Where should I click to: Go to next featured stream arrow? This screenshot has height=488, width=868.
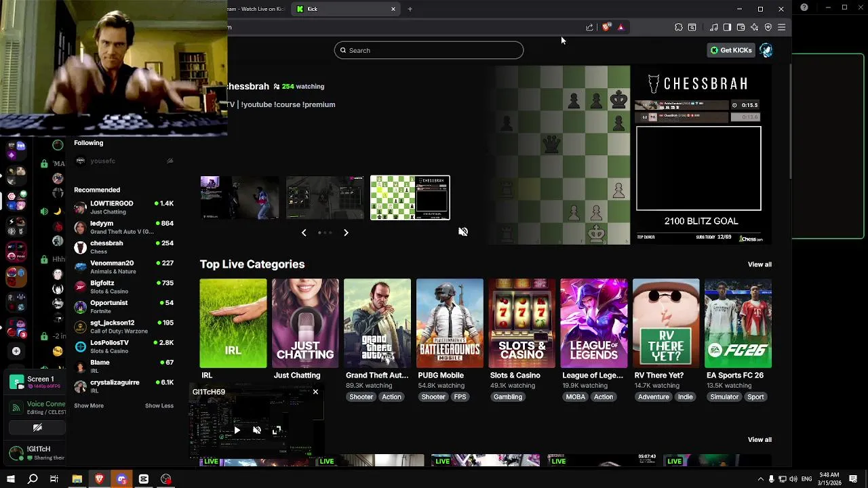coord(346,232)
